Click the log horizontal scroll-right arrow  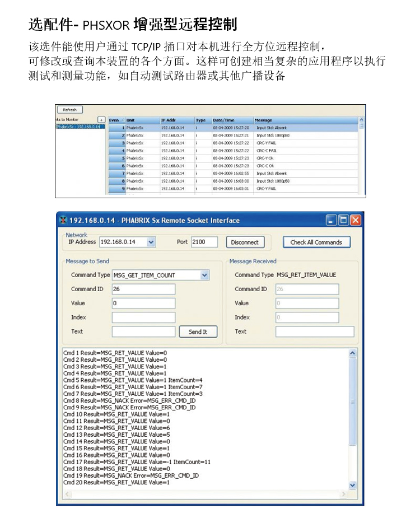(344, 494)
